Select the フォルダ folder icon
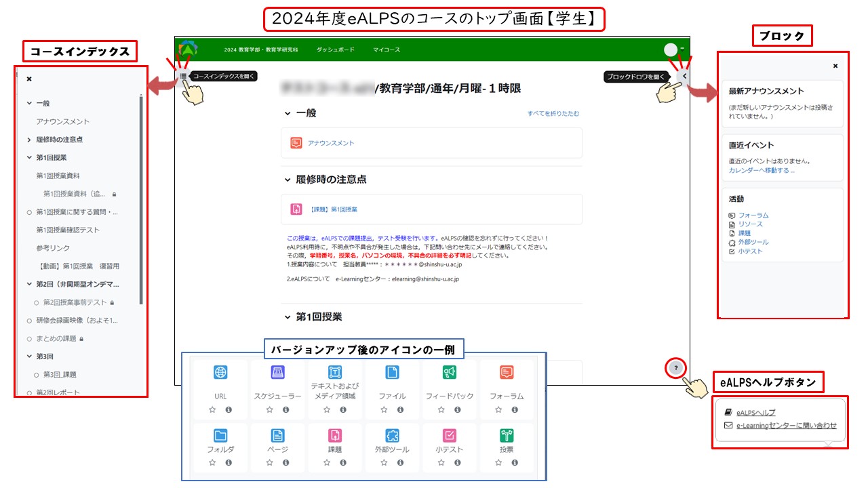 click(x=220, y=435)
